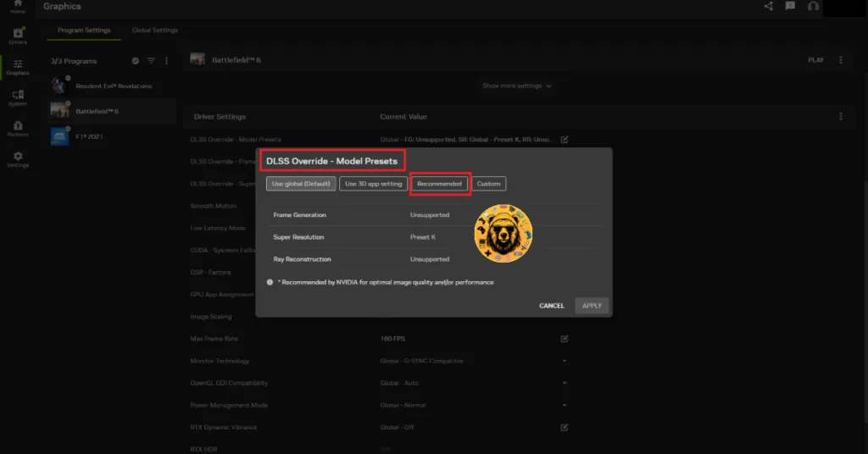This screenshot has height=454, width=868.
Task: Open the filter icon in programs list
Action: click(151, 61)
